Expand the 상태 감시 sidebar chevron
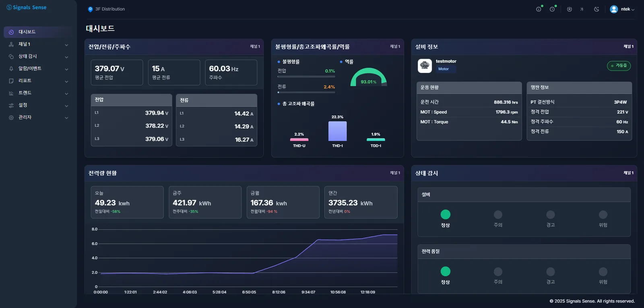This screenshot has width=644, height=308. point(66,57)
